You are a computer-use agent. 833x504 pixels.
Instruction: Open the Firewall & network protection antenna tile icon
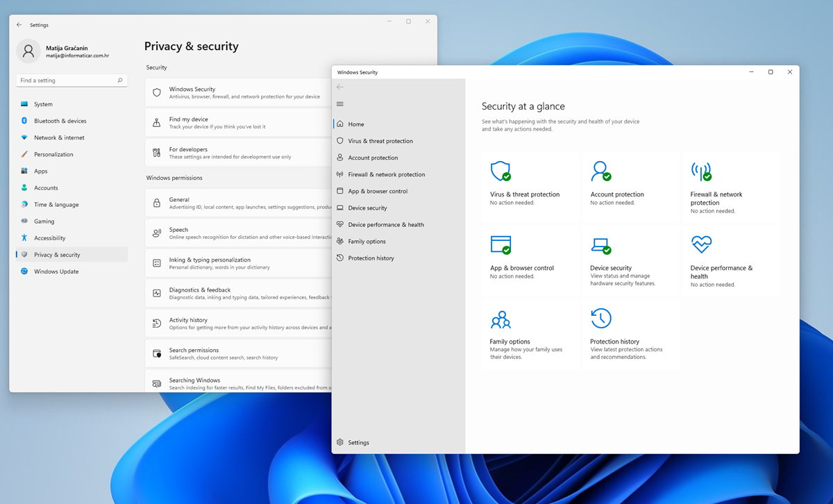tap(701, 171)
